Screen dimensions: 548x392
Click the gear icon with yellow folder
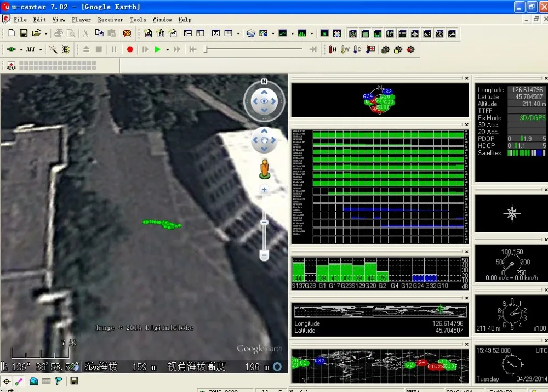(x=398, y=49)
